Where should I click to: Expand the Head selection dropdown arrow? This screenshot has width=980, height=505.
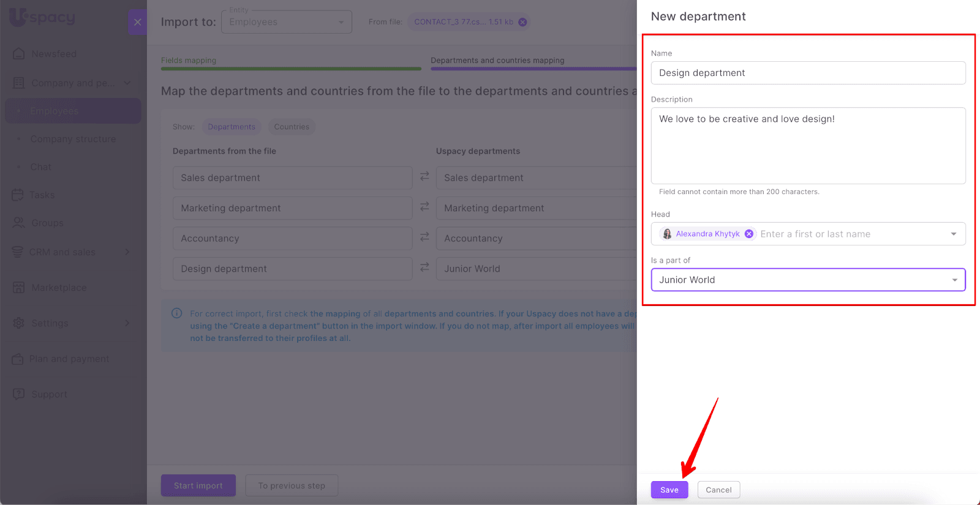[953, 234]
